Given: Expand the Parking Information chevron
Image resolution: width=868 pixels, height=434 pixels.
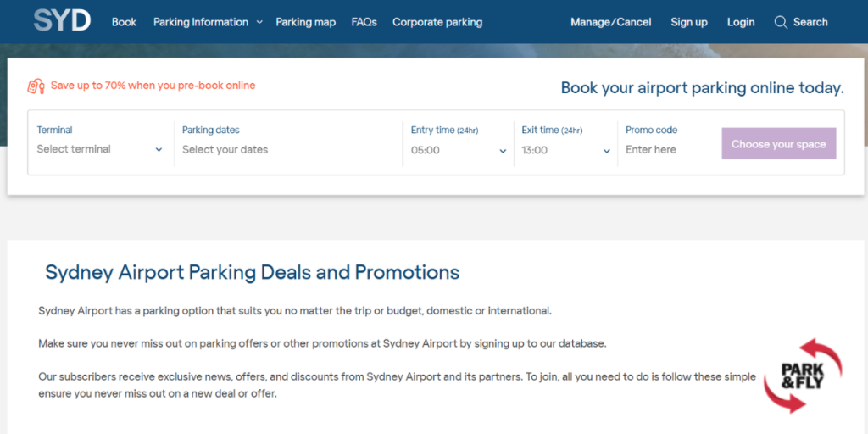Looking at the screenshot, I should 259,22.
